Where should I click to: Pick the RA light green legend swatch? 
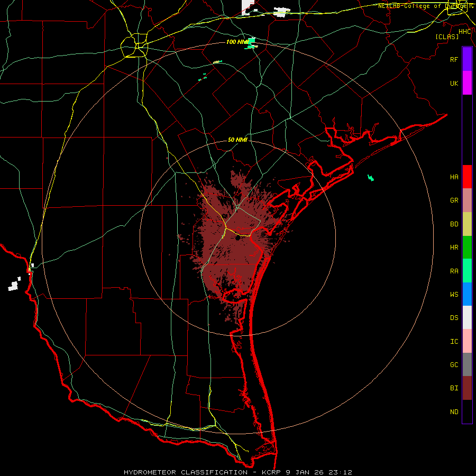[467, 271]
